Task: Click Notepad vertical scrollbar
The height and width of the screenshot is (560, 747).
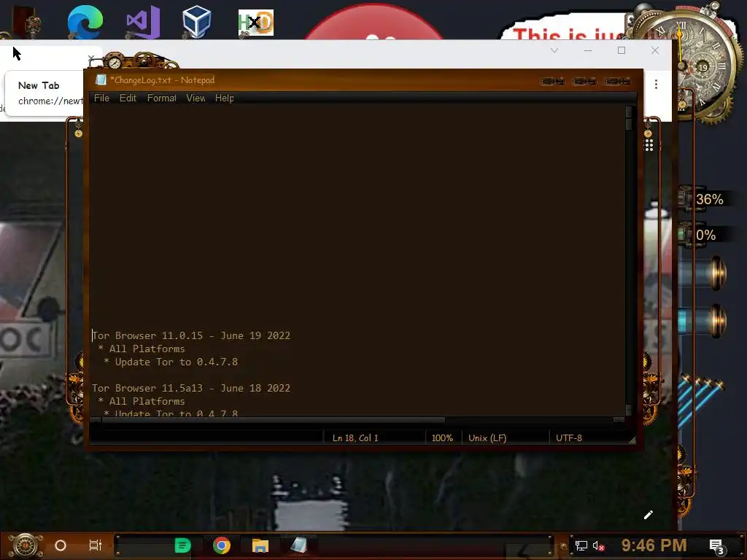Action: 629,260
